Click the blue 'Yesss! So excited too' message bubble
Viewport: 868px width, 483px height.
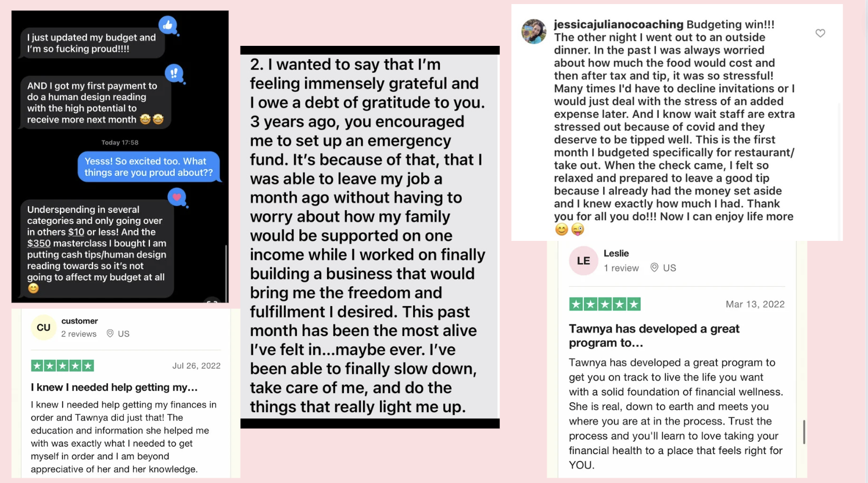[149, 167]
